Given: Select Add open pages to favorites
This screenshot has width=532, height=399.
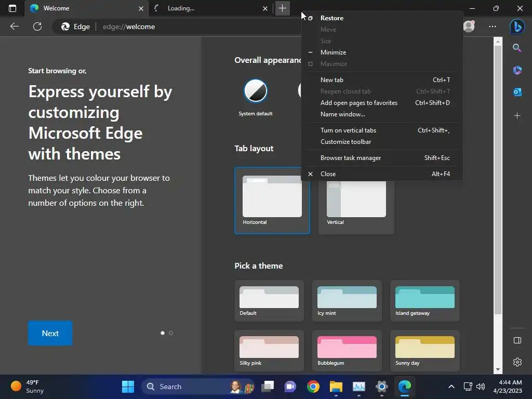Looking at the screenshot, I should point(382,103).
